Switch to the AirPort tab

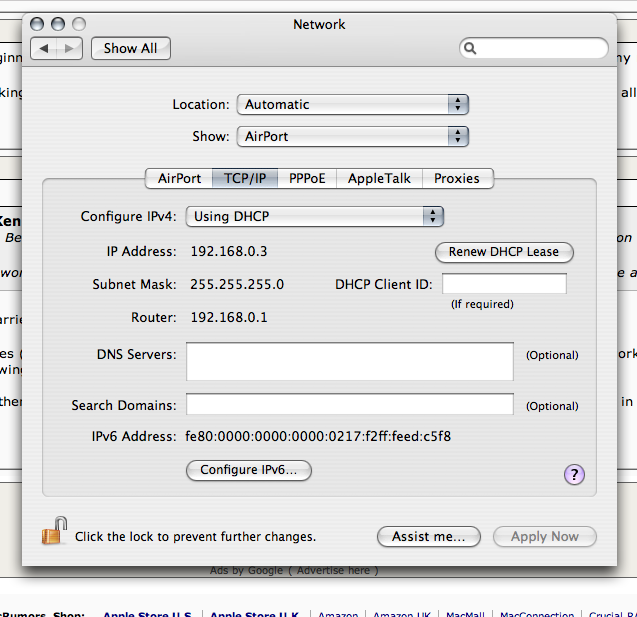pos(179,178)
